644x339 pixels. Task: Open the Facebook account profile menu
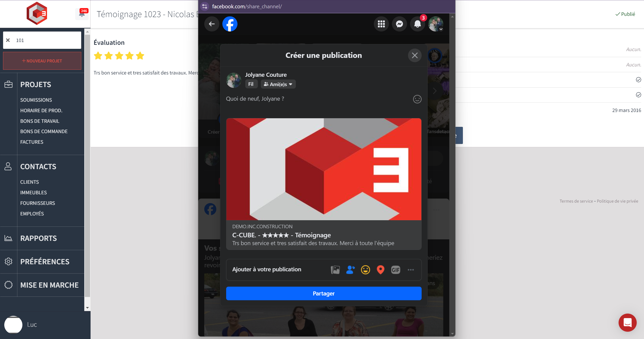coord(436,24)
